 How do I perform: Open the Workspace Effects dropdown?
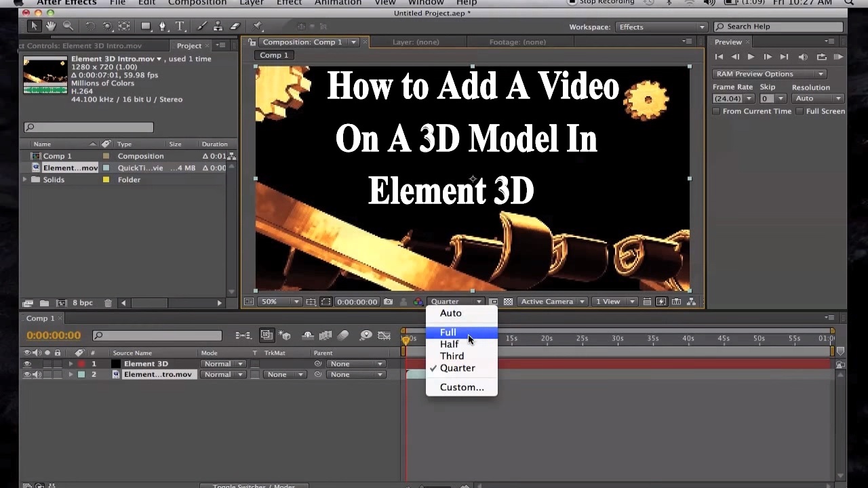pyautogui.click(x=660, y=27)
